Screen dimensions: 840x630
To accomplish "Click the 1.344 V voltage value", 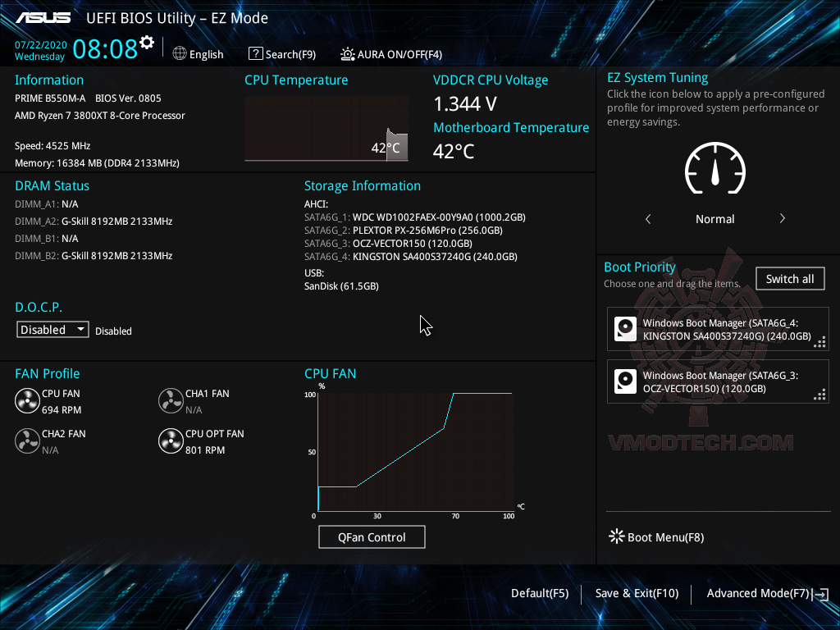I will click(465, 104).
